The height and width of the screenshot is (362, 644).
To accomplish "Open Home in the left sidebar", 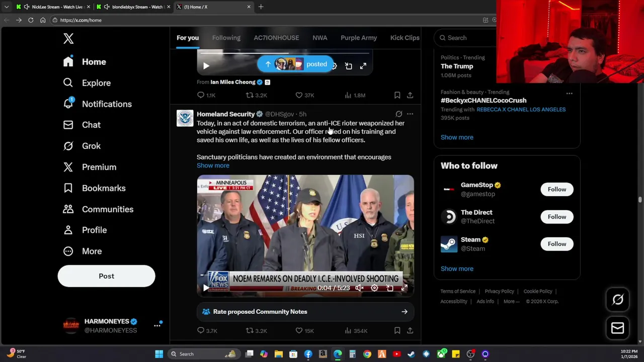I will pyautogui.click(x=85, y=62).
